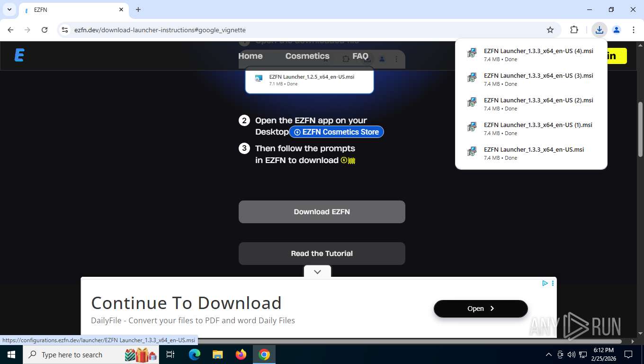Open the tab search dropdown

(x=9, y=9)
